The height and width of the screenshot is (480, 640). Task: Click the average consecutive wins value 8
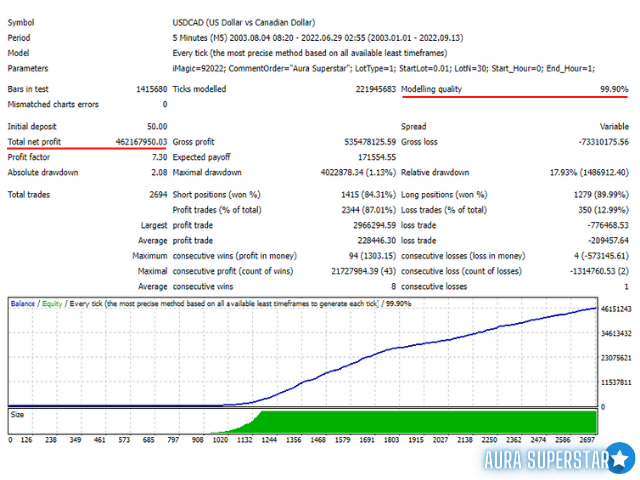[393, 287]
